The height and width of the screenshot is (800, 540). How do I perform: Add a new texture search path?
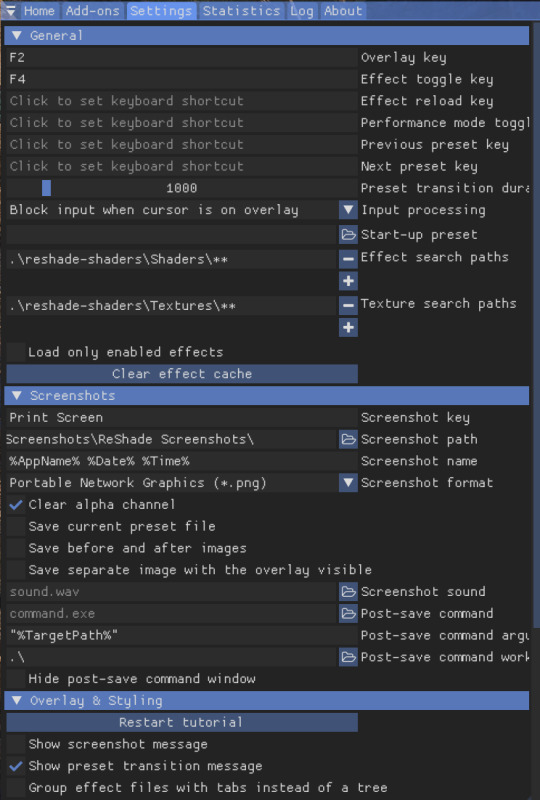pos(348,327)
